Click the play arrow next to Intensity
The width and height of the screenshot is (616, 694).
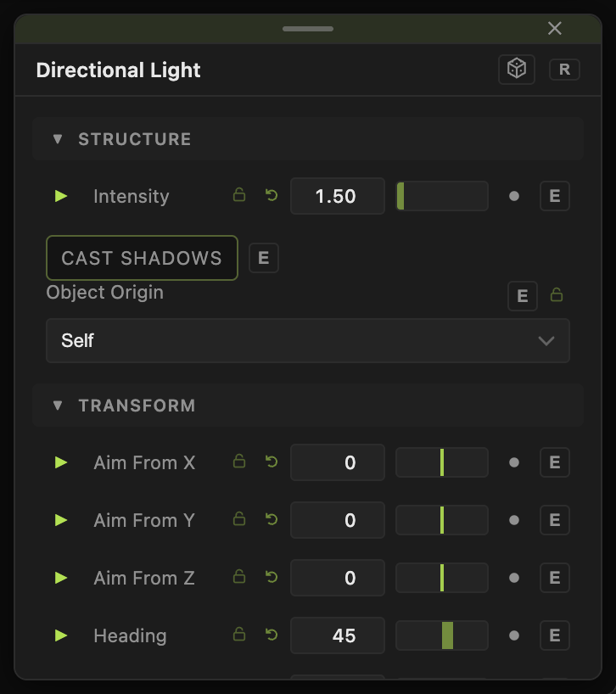point(60,196)
